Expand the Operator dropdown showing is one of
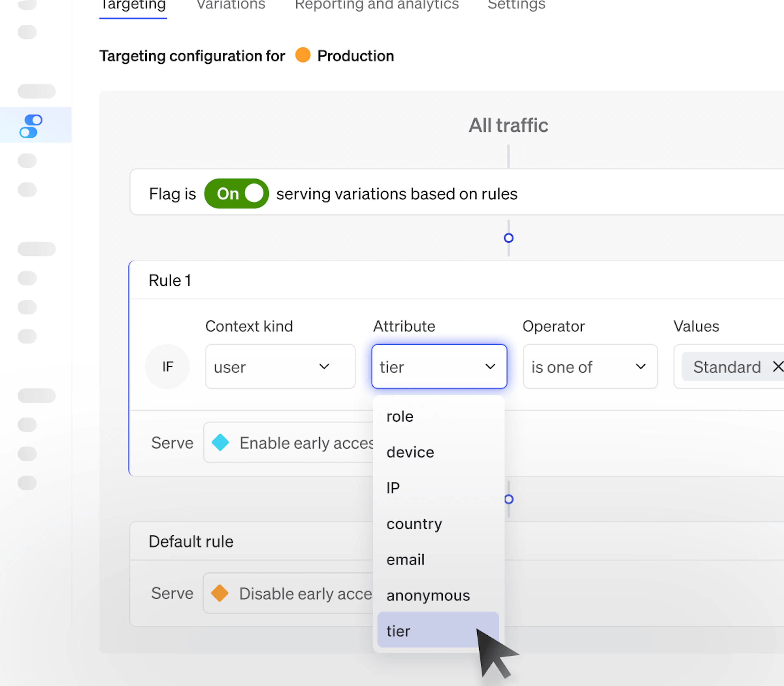 coord(590,366)
